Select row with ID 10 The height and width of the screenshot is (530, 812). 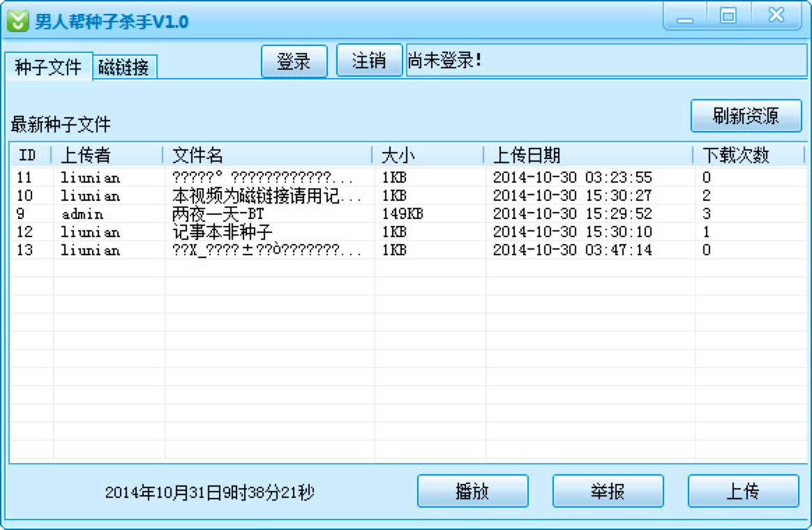point(408,196)
